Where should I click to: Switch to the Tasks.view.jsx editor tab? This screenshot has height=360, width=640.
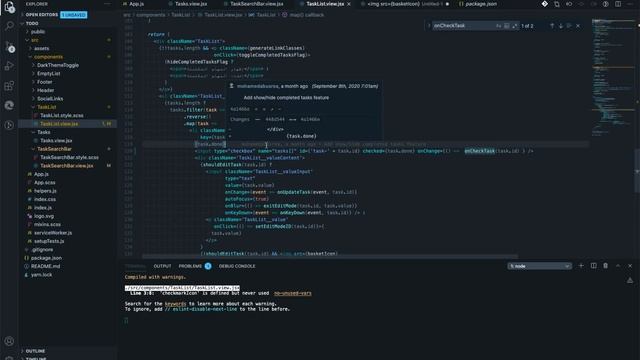click(191, 4)
